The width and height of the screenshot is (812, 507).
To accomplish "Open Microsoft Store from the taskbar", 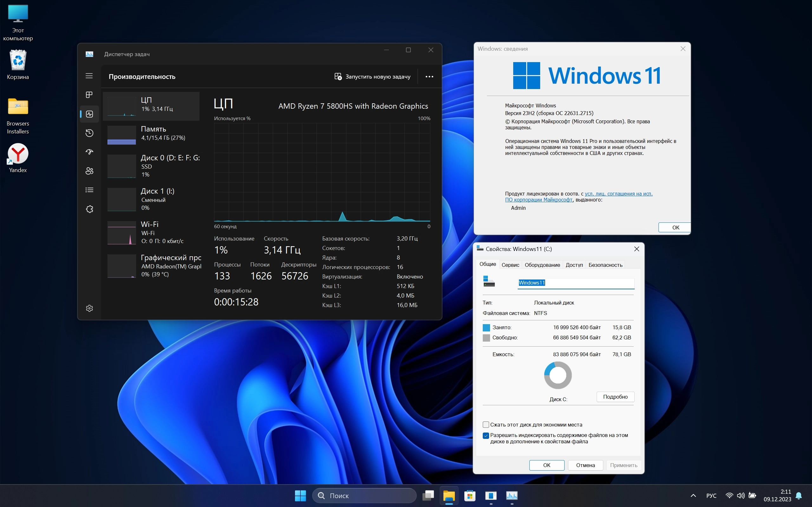I will point(470,495).
